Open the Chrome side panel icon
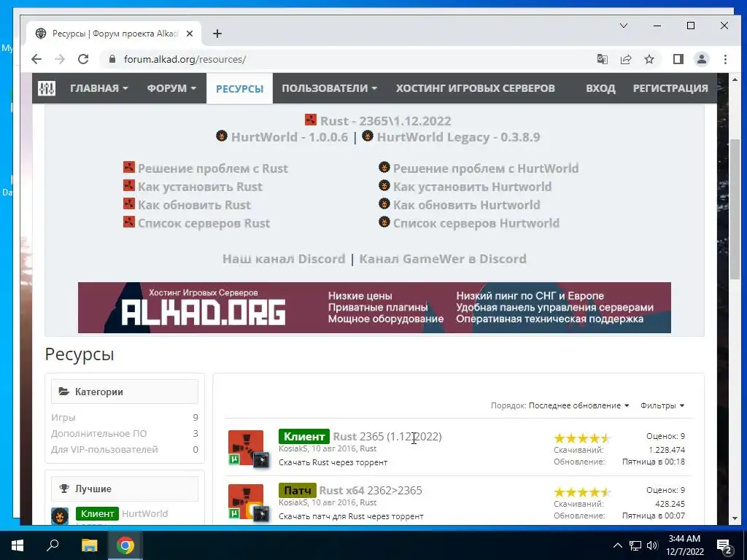 678,59
